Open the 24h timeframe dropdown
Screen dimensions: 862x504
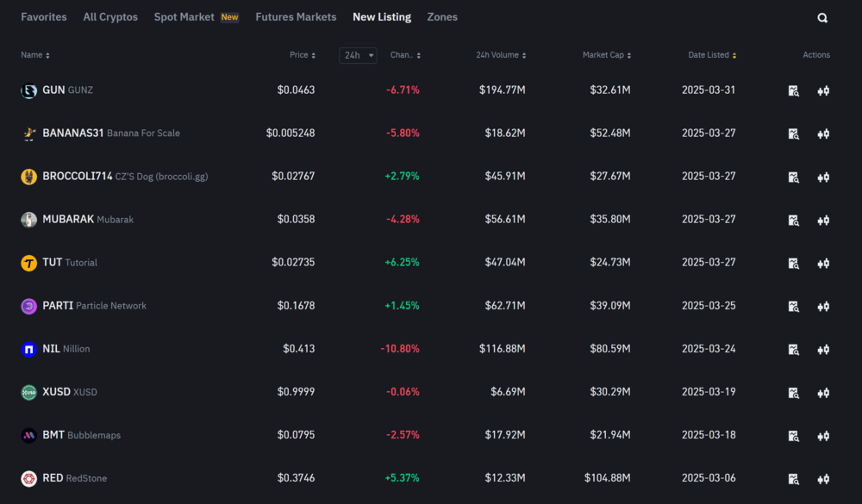(358, 55)
